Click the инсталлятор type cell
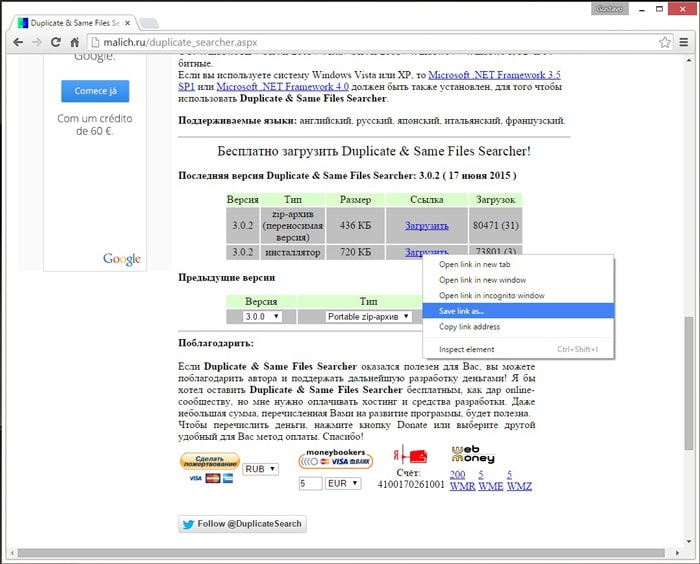 click(x=293, y=252)
